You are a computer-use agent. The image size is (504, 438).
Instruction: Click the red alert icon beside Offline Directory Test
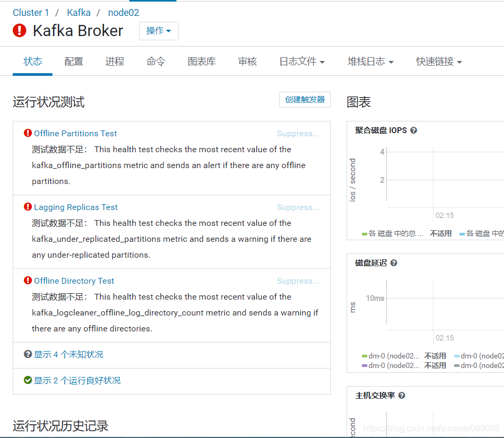(28, 280)
